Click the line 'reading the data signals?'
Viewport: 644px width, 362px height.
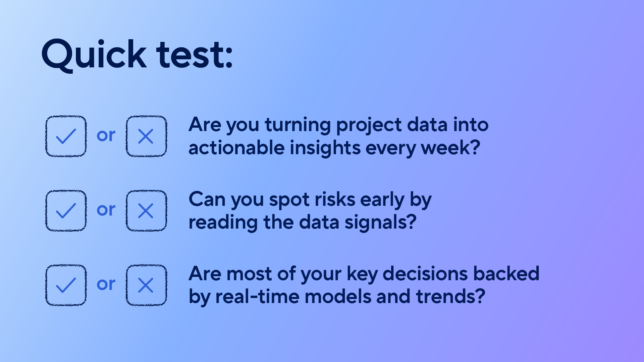point(302,222)
